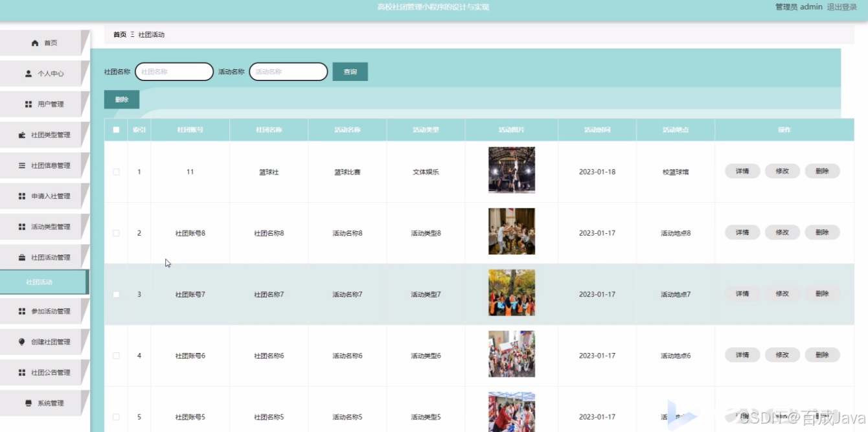The height and width of the screenshot is (432, 868).
Task: Open the activity image in row 社团名称6
Action: (x=512, y=354)
